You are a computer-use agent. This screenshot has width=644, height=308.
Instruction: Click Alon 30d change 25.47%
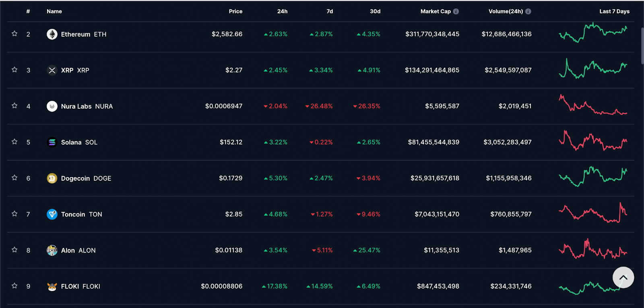[x=367, y=250]
